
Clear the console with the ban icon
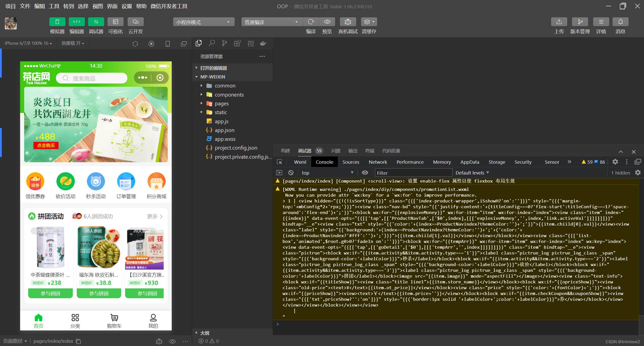[x=291, y=173]
